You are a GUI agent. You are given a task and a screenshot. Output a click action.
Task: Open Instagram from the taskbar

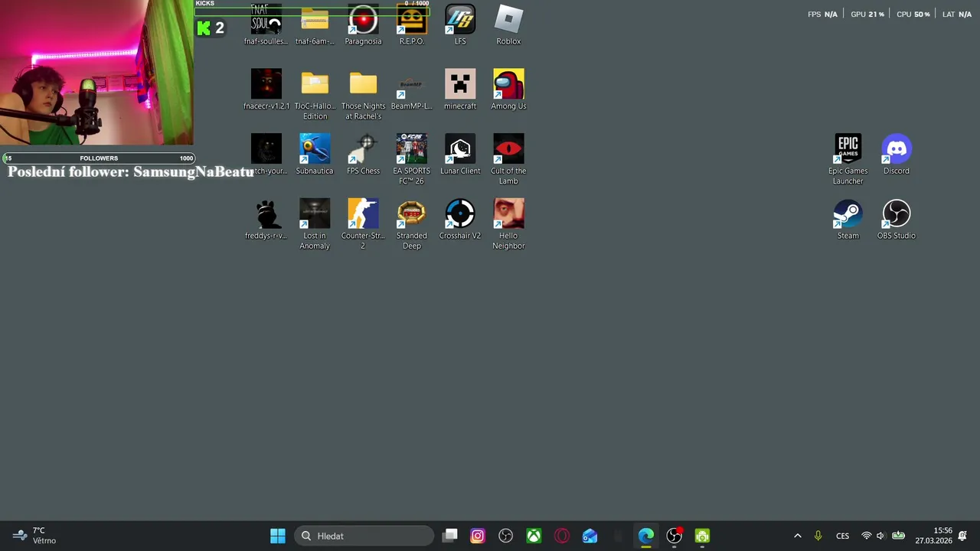[x=478, y=536]
